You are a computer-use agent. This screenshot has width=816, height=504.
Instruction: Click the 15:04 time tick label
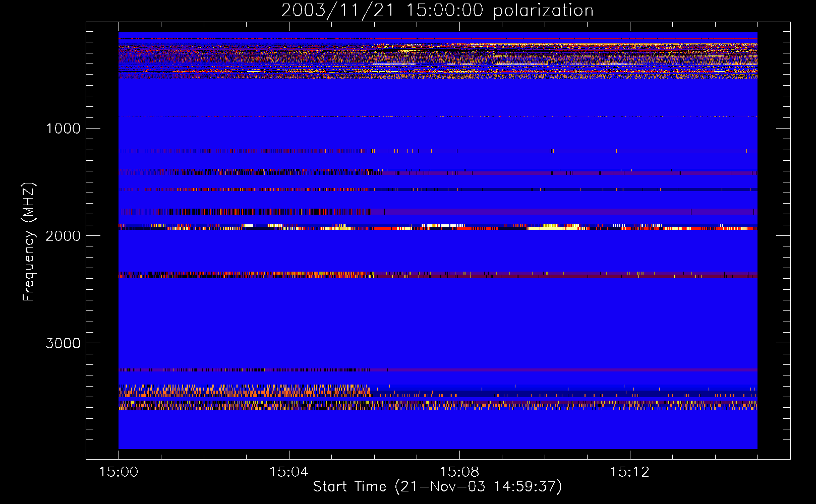click(x=288, y=472)
